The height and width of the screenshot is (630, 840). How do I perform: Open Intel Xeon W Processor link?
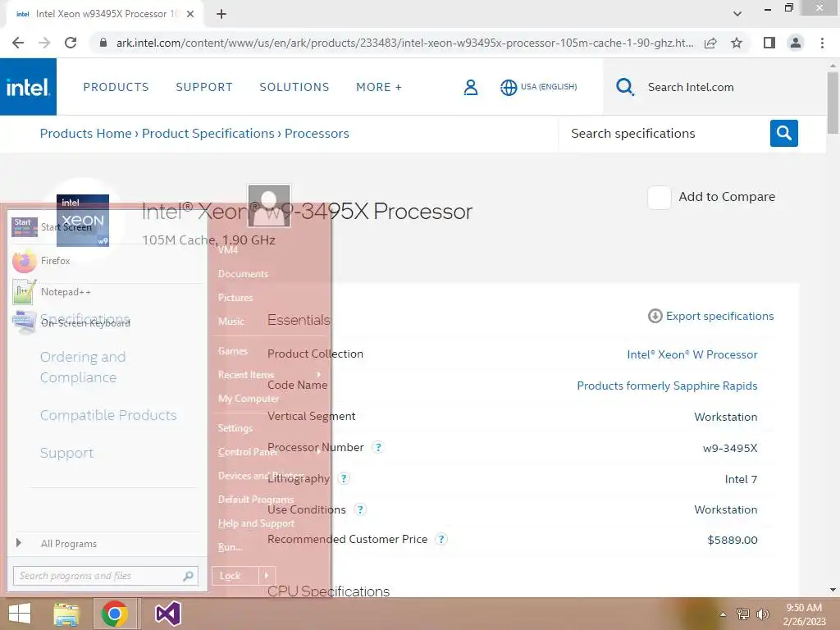692,354
